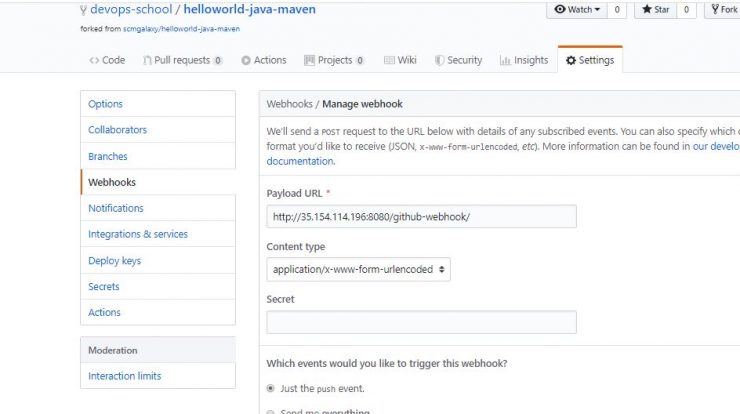Viewport: 740px width, 414px height.
Task: Click the Star button
Action: tap(656, 9)
